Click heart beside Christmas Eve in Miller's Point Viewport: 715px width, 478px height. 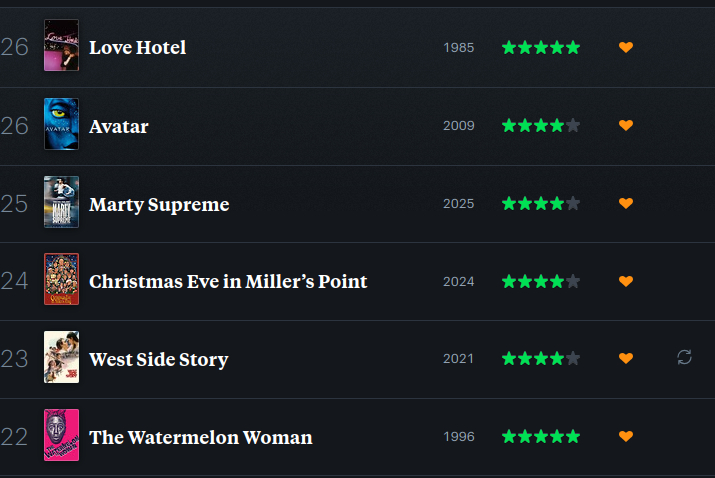coord(626,281)
